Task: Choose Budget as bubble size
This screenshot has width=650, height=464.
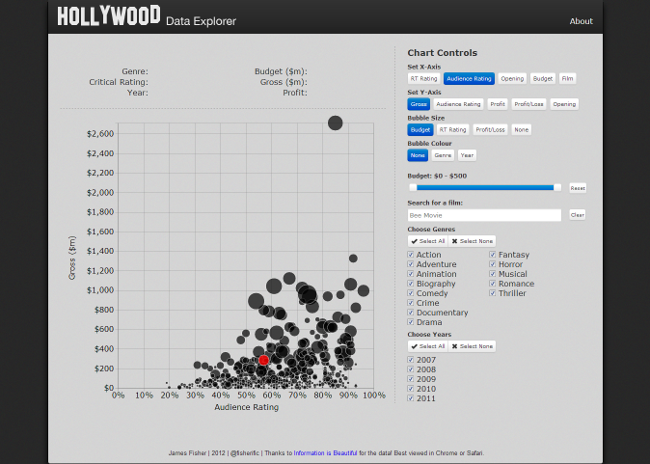Action: coord(420,130)
